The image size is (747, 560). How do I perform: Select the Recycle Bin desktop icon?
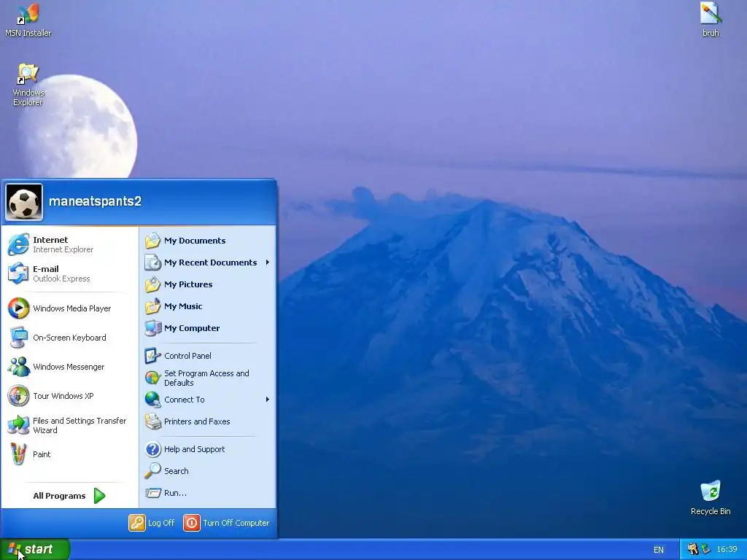pos(711,498)
